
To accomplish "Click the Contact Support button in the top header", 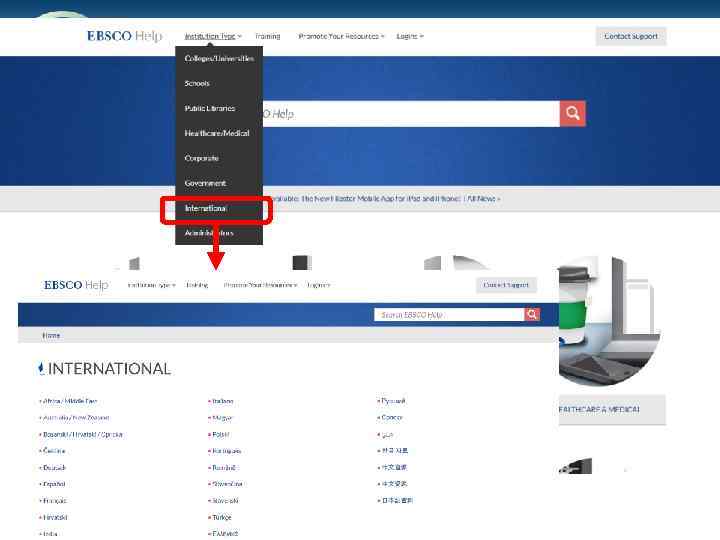I will click(631, 36).
